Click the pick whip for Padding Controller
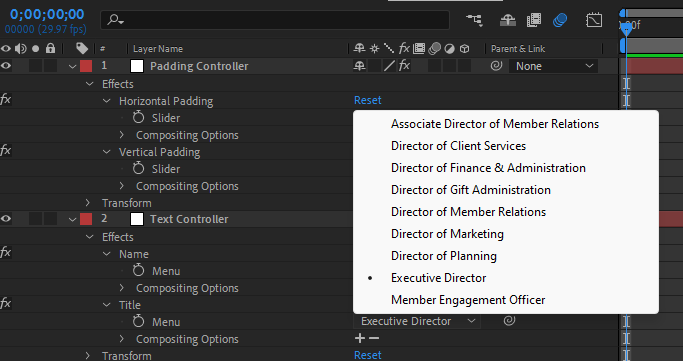Image resolution: width=683 pixels, height=361 pixels. (x=497, y=66)
